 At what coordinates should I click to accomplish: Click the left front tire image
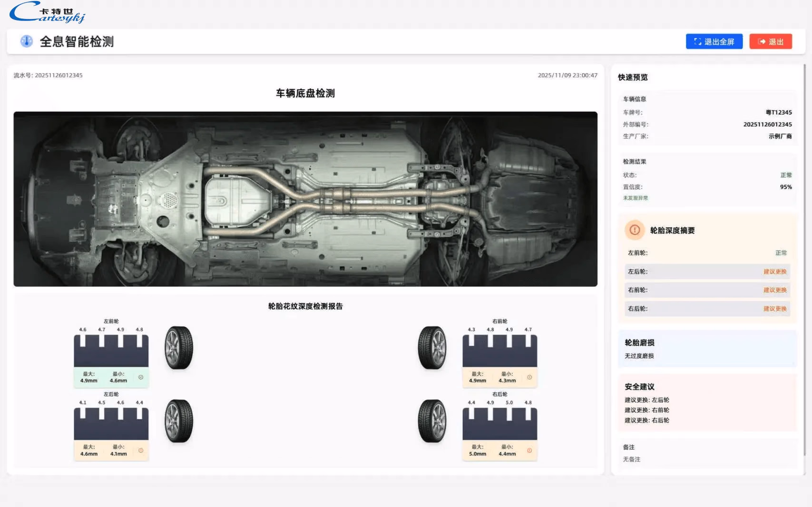(x=179, y=348)
